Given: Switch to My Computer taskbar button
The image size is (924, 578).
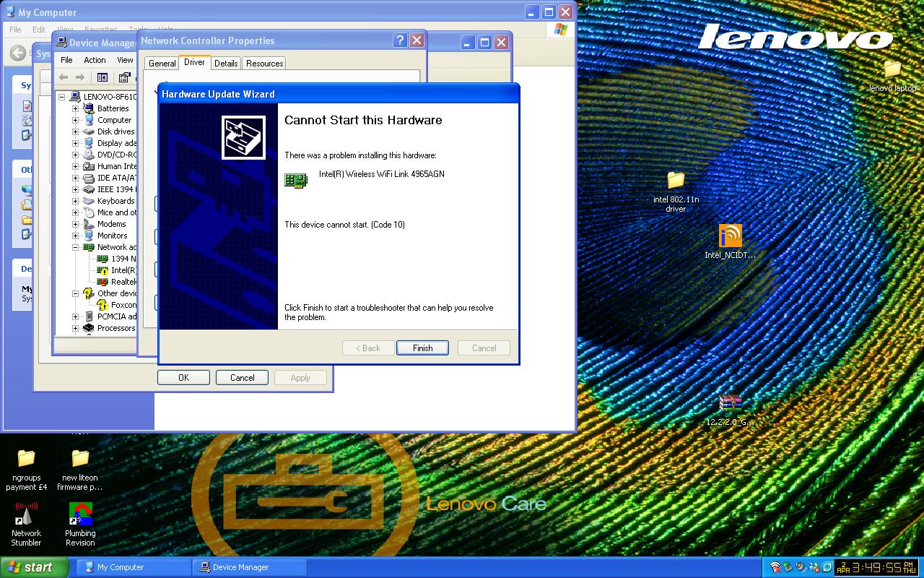Looking at the screenshot, I should pos(134,567).
